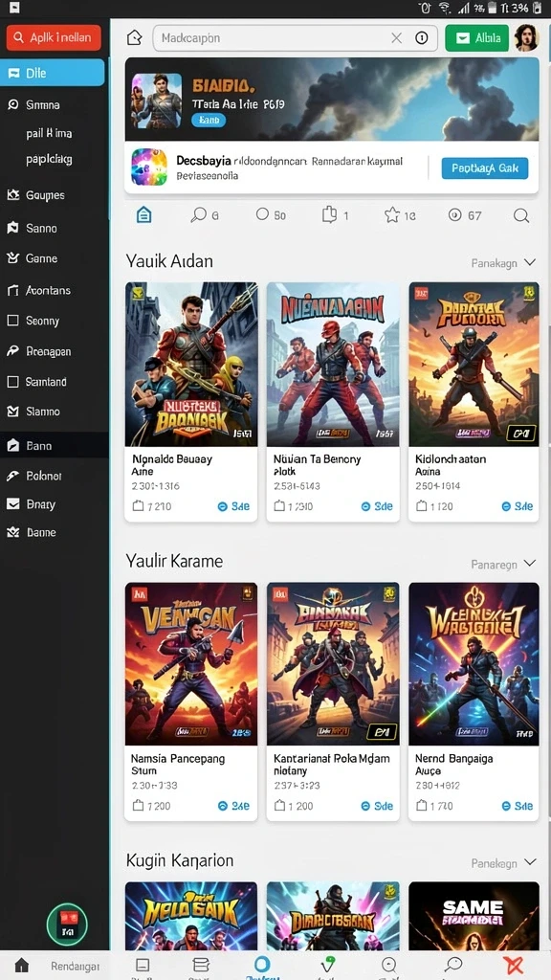Click the home icon beside search bar

tap(134, 38)
